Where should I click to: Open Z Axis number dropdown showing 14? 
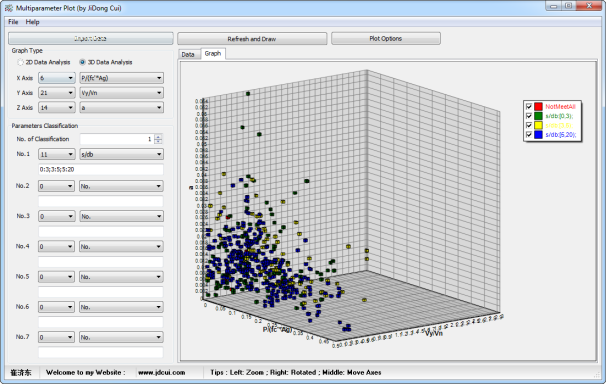click(56, 107)
